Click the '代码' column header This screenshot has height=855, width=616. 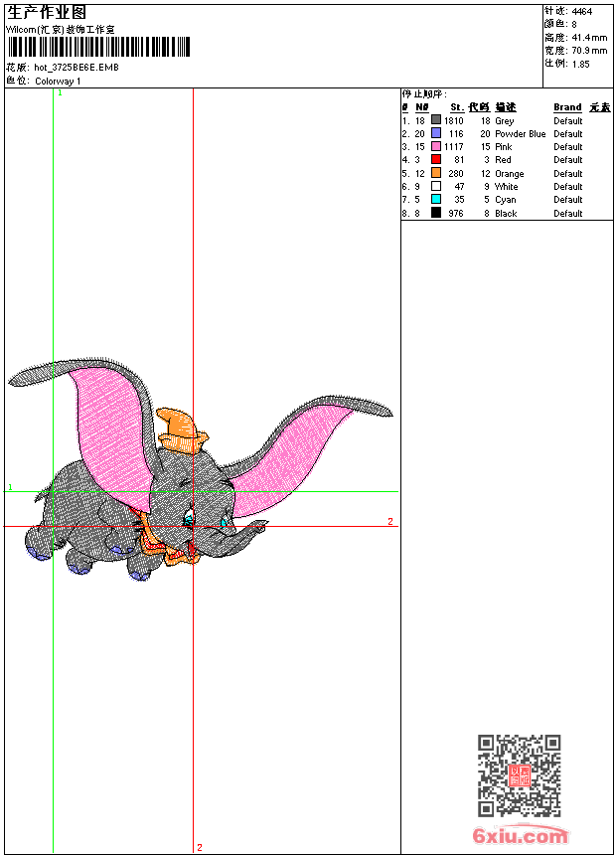[x=479, y=107]
